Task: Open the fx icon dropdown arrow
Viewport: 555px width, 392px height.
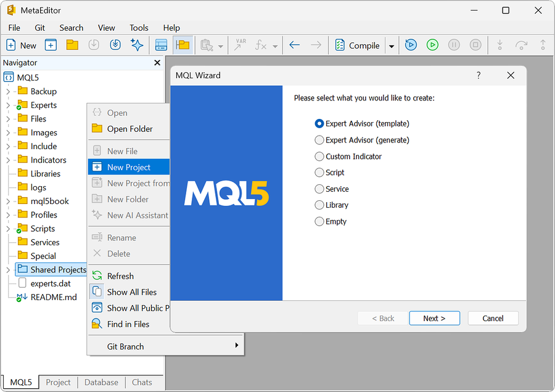Action: [275, 46]
